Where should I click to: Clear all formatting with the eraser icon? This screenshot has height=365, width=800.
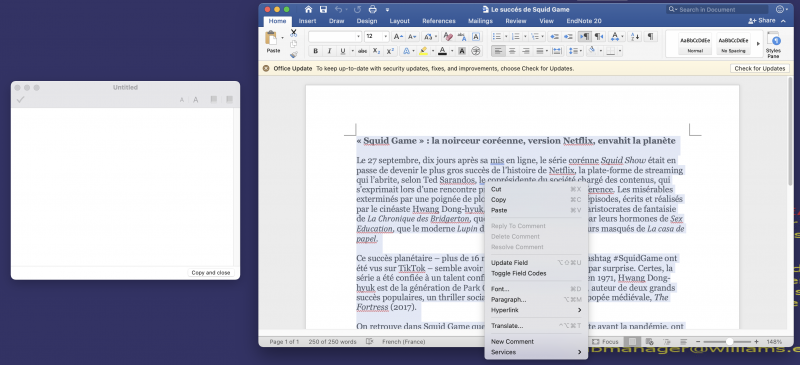coord(448,37)
